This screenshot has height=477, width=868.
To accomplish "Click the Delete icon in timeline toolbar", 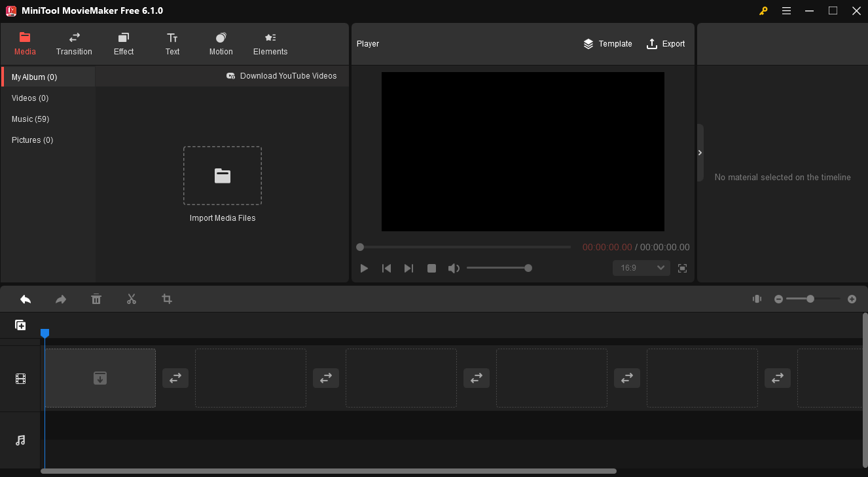I will (x=96, y=299).
